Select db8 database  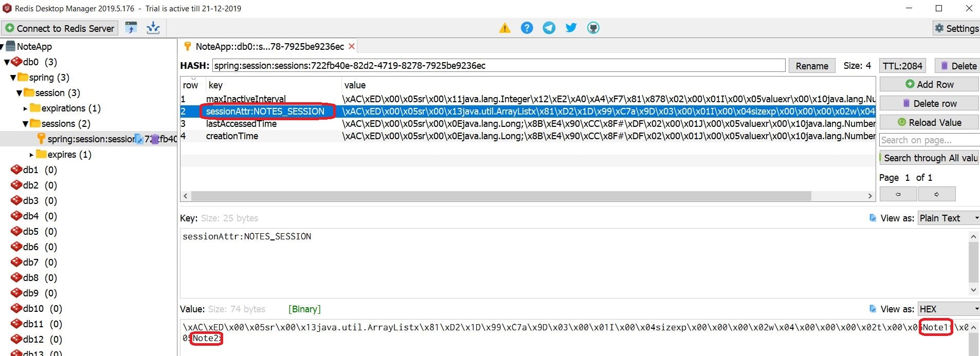34,277
